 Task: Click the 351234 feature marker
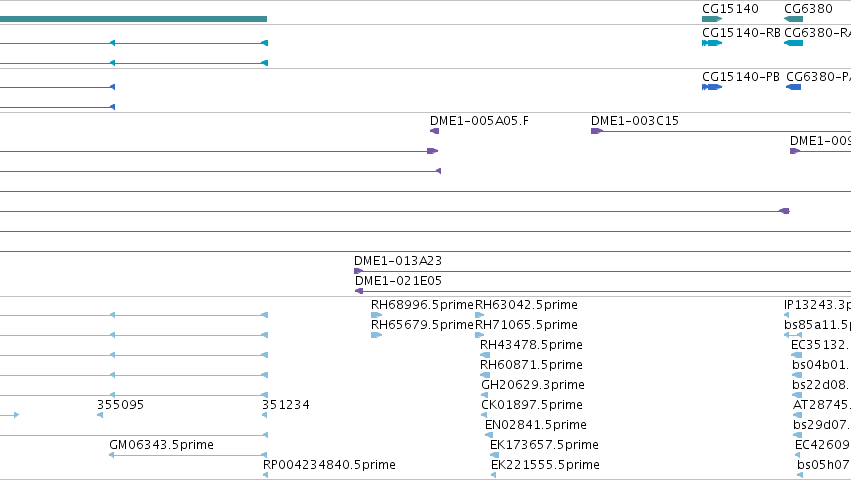(264, 415)
